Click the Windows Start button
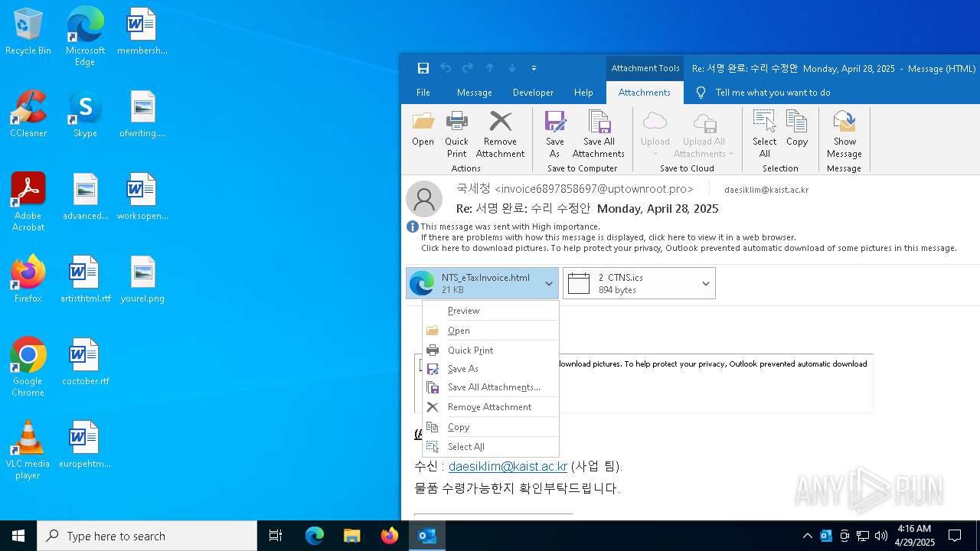 (x=18, y=536)
